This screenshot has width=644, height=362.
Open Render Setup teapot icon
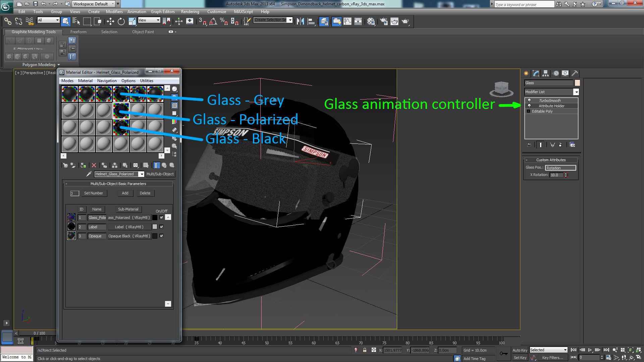(383, 21)
